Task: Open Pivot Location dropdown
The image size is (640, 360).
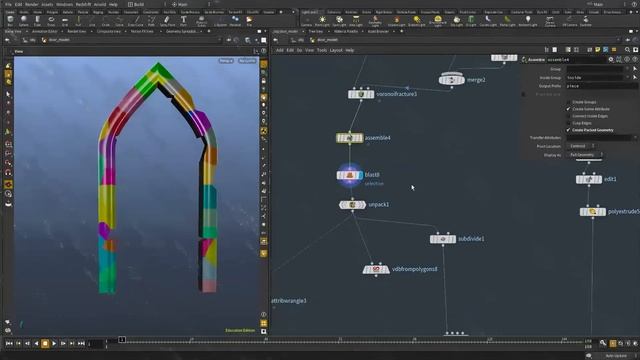Action: (x=582, y=146)
